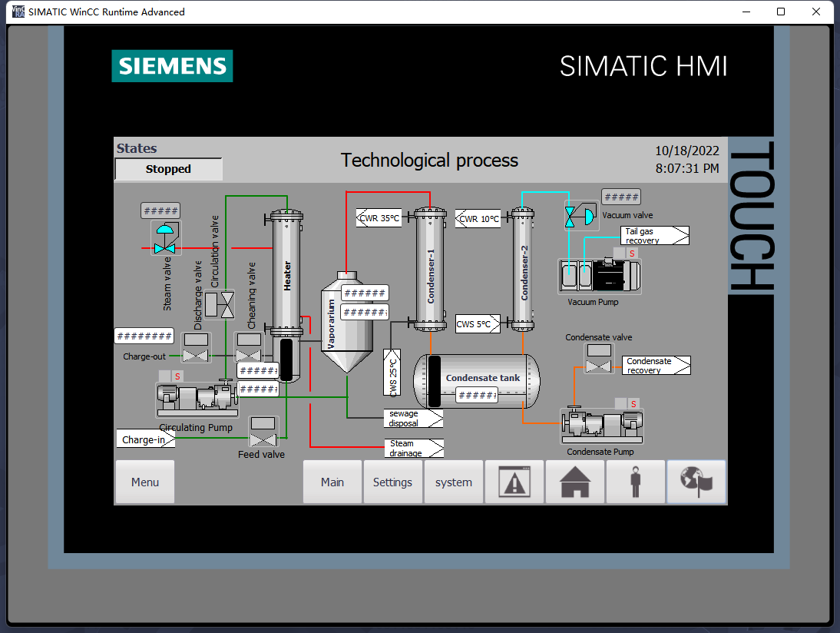Screen dimensions: 840x633
Task: Click the sewage disposal arrow
Action: [414, 418]
